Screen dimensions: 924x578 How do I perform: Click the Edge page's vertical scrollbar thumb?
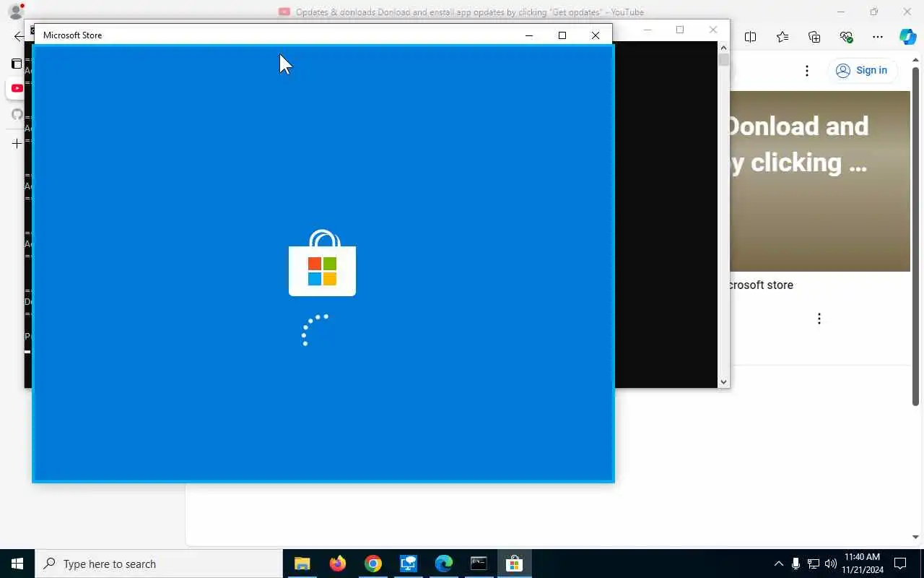click(x=915, y=236)
